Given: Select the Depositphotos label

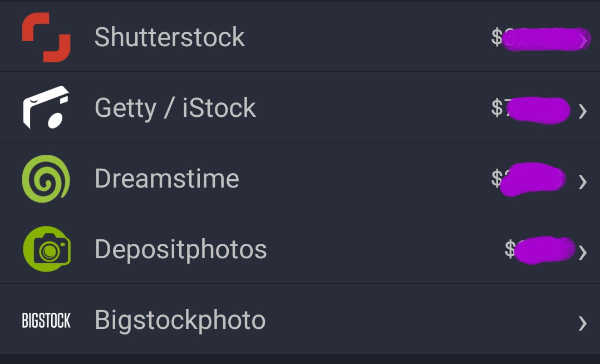Looking at the screenshot, I should [x=181, y=249].
